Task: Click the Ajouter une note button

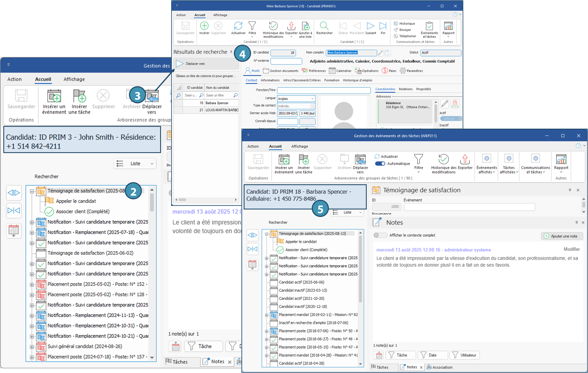Action: click(561, 236)
